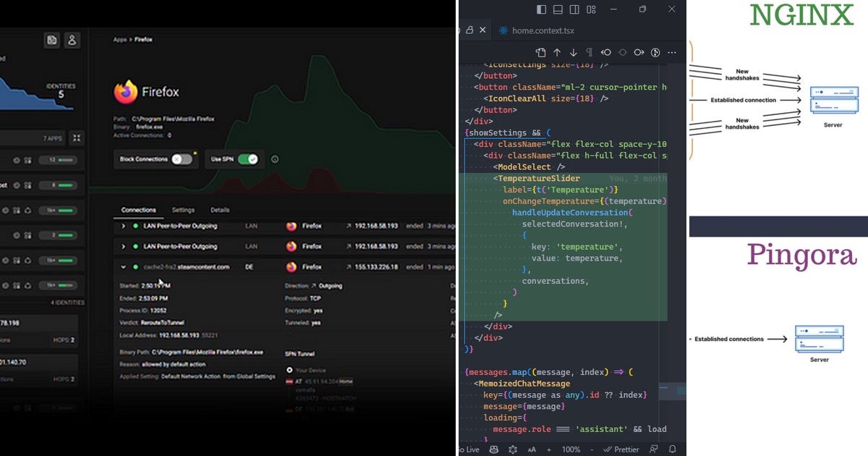Toggle secondary sidebar layout icon in VS Code

(574, 9)
